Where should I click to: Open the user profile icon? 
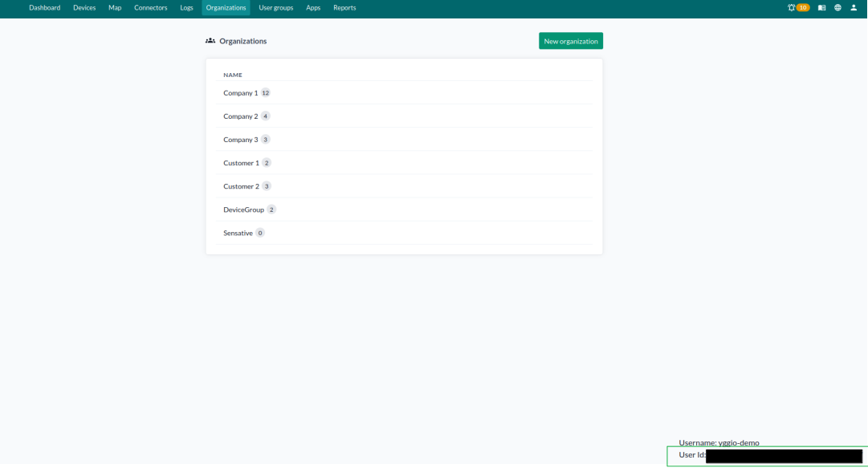854,7
